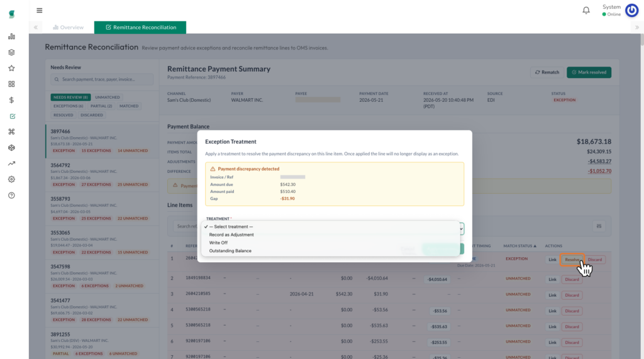Click the column settings icon in Line Items
This screenshot has width=644, height=359.
[x=599, y=226]
